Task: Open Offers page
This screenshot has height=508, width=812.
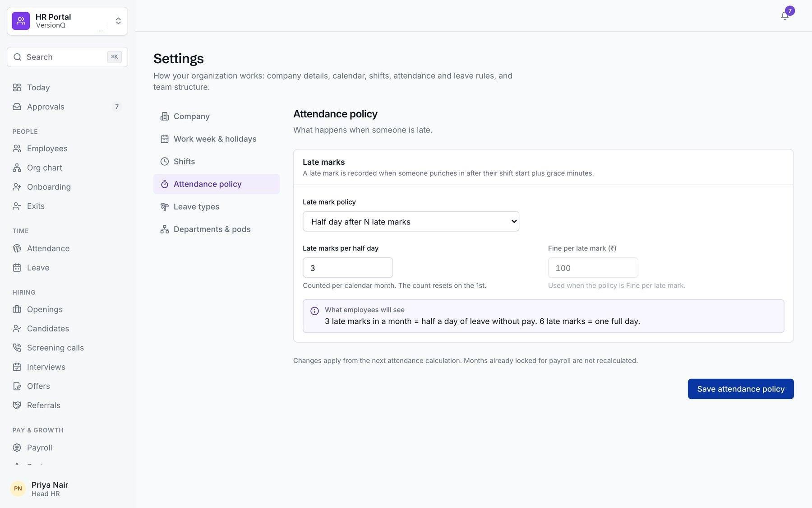Action: pyautogui.click(x=67, y=386)
